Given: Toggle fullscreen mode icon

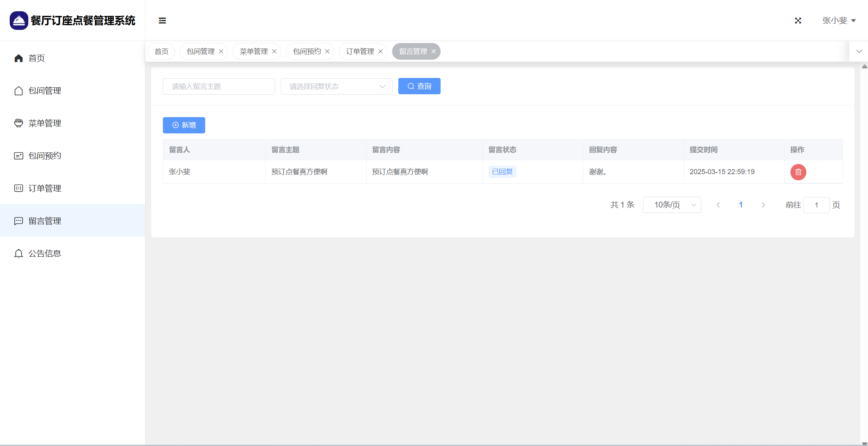Looking at the screenshot, I should click(x=798, y=21).
